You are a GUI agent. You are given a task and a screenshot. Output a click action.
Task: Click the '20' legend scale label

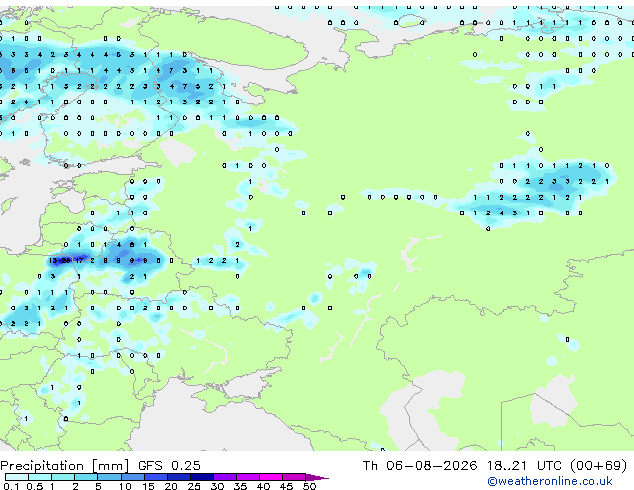coord(171,486)
